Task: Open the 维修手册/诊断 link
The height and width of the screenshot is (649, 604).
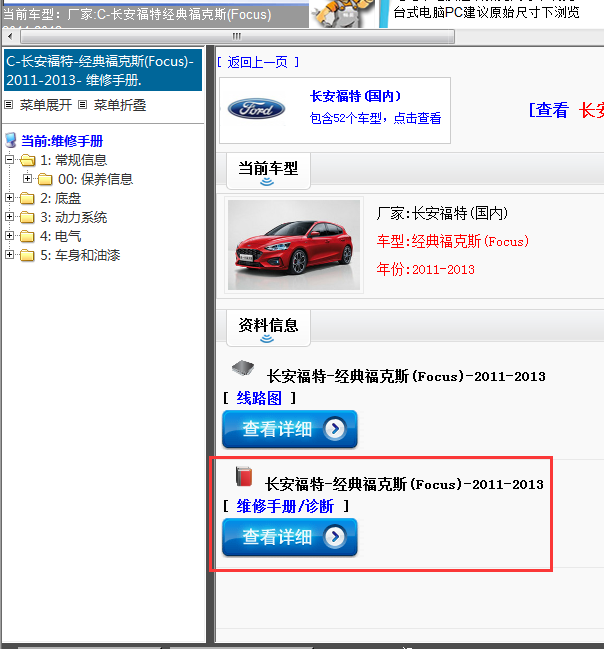Action: point(285,506)
